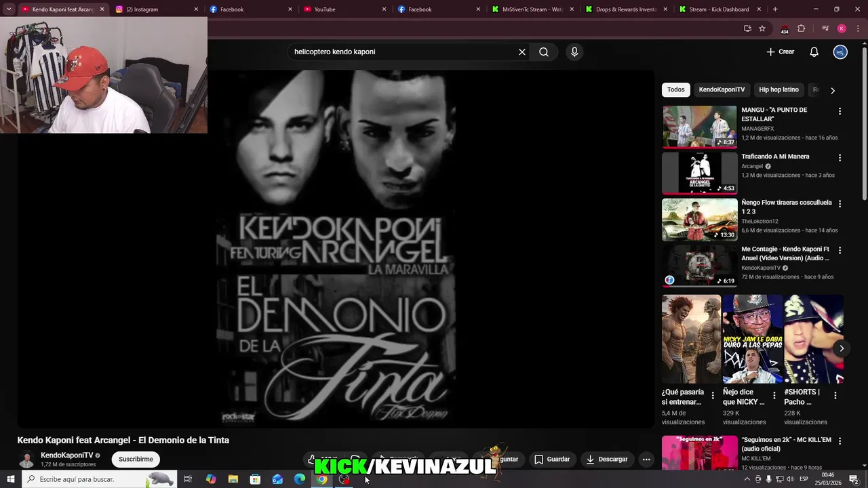Screen dimensions: 868x488
Task: Switch to the YouTube tab
Action: (x=344, y=9)
